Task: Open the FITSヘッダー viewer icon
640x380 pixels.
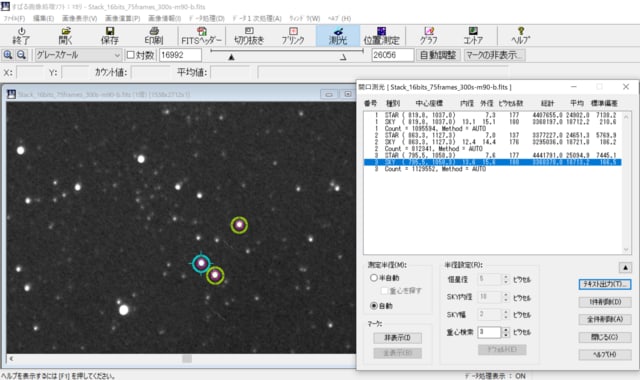Action: [201, 36]
